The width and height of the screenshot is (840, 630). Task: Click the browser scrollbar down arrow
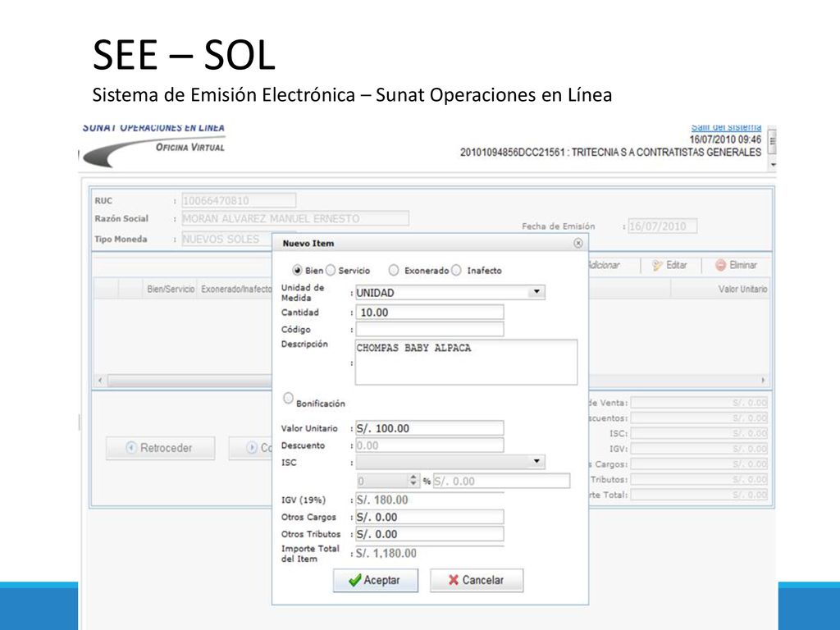[773, 165]
